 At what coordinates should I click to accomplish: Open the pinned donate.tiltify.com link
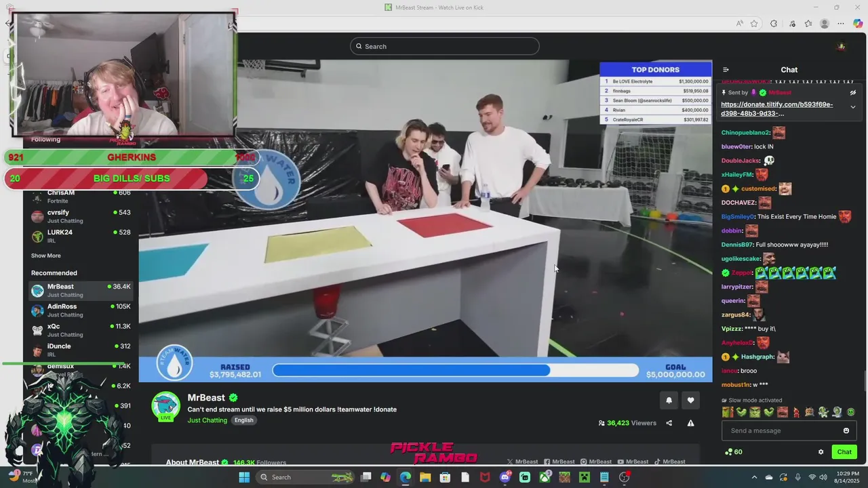(776, 109)
